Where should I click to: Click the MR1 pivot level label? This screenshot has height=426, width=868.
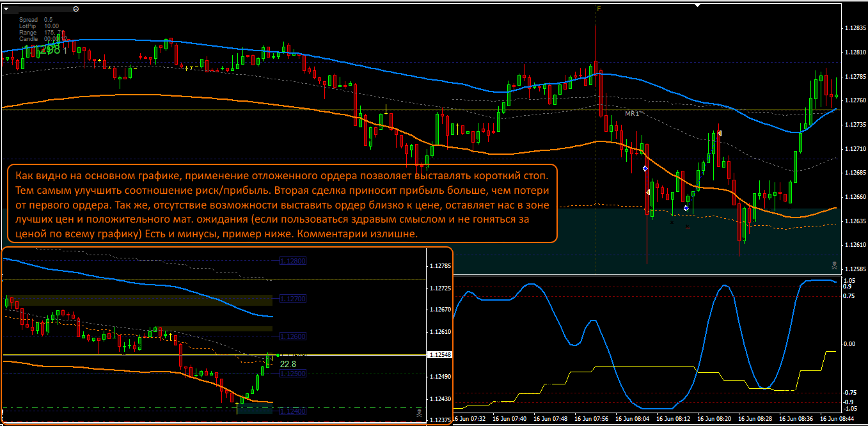tap(633, 113)
